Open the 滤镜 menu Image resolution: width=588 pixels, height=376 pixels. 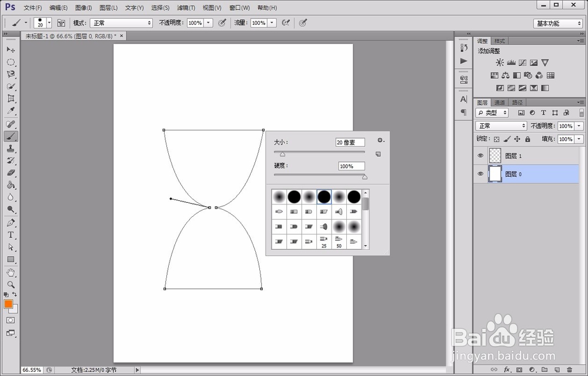pyautogui.click(x=186, y=8)
